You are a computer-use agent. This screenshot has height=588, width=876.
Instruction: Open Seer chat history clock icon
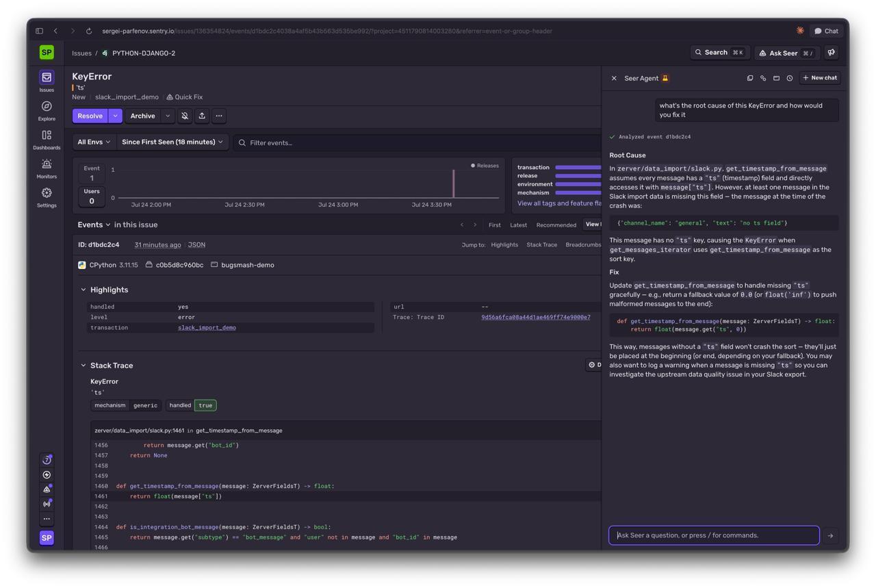(790, 78)
